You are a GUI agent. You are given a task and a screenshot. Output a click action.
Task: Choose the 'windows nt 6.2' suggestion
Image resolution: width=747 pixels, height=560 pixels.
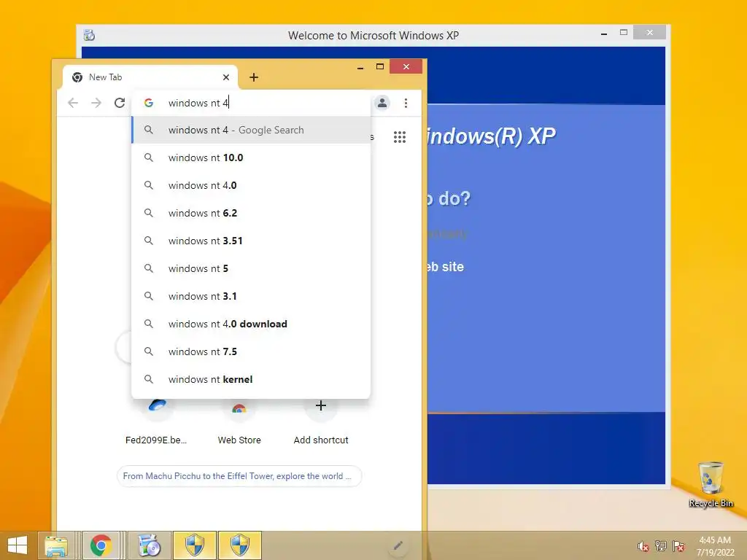pyautogui.click(x=251, y=213)
